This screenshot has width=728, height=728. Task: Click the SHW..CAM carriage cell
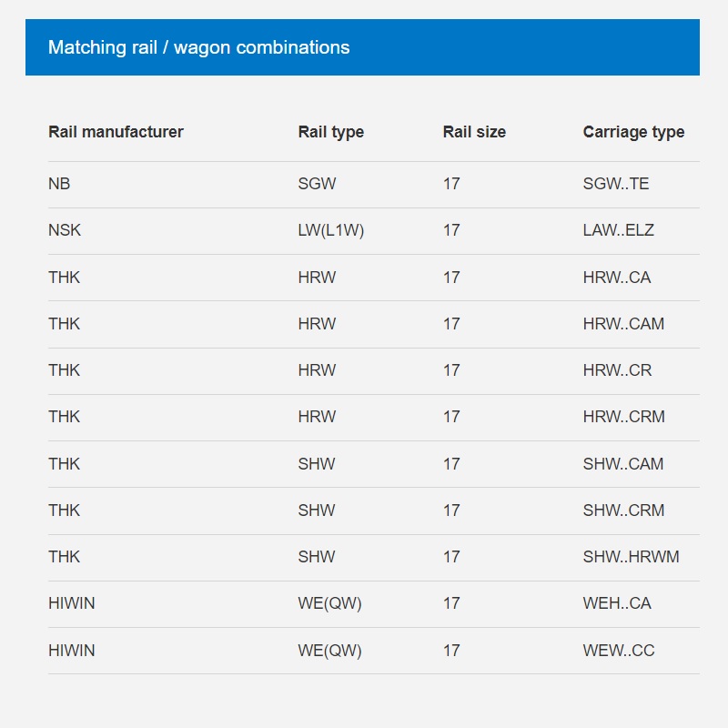point(623,464)
